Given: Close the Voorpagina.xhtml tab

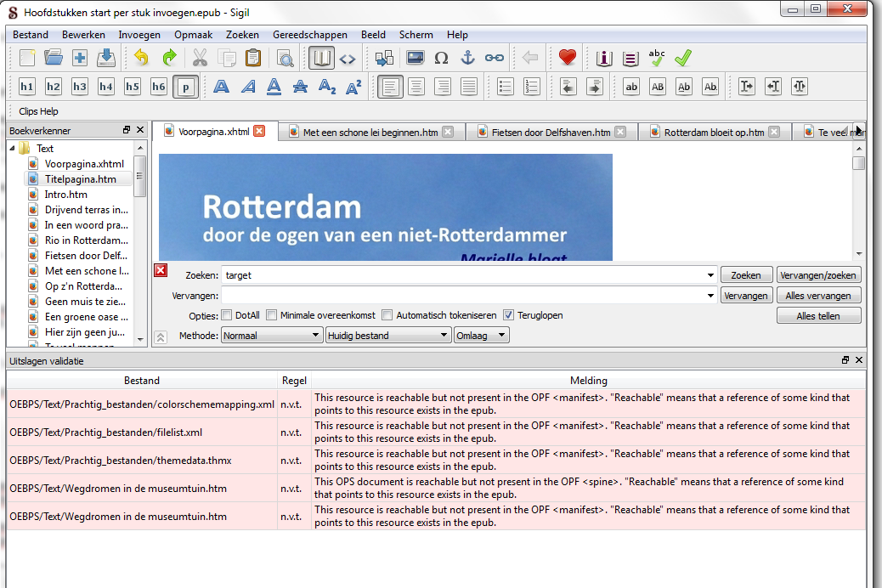Looking at the screenshot, I should 259,131.
